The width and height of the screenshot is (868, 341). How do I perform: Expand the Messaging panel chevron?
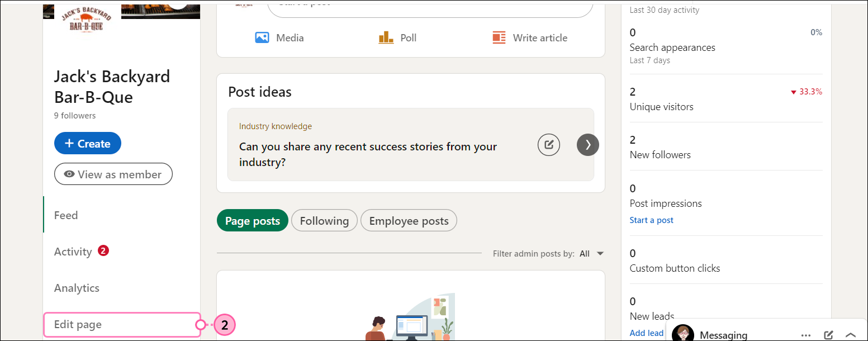851,335
